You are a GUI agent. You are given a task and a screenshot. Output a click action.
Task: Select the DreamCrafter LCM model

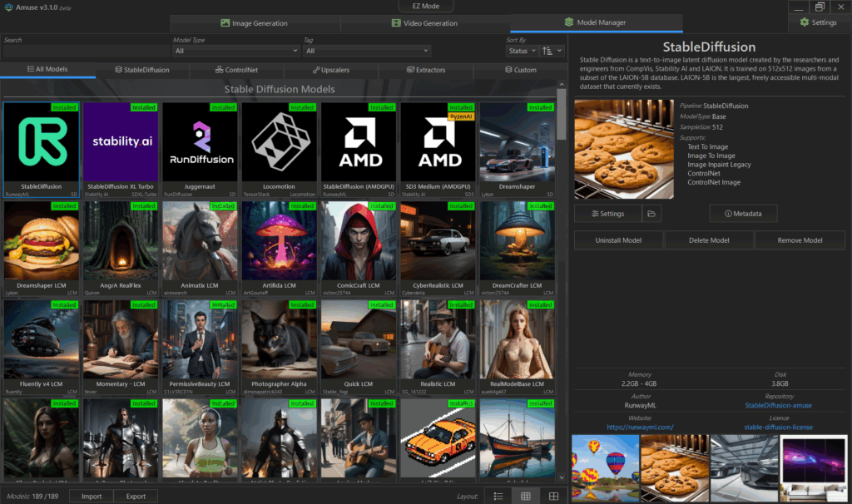518,249
